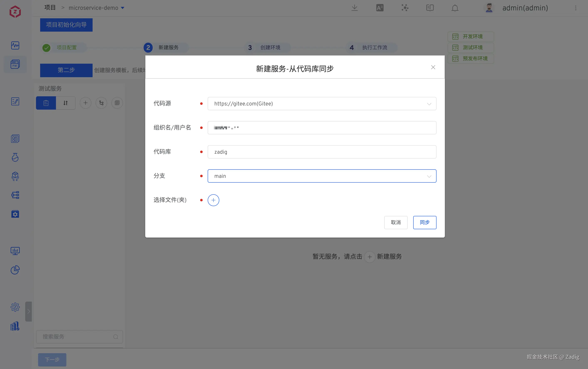Click the notification bell icon

pos(455,8)
